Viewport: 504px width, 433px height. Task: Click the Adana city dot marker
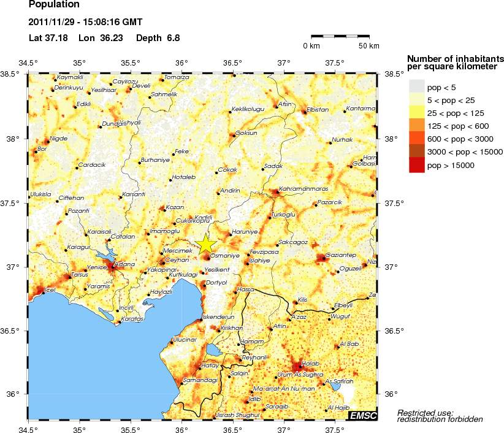click(x=112, y=266)
